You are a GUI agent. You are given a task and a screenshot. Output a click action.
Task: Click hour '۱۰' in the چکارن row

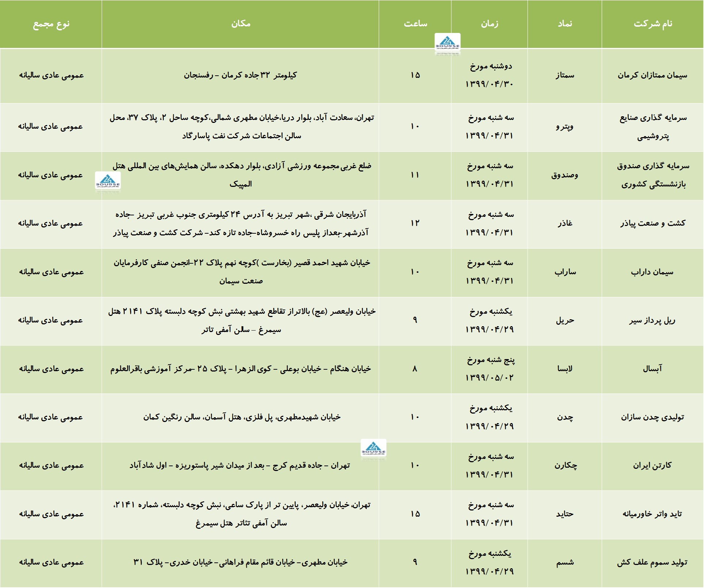click(x=415, y=465)
